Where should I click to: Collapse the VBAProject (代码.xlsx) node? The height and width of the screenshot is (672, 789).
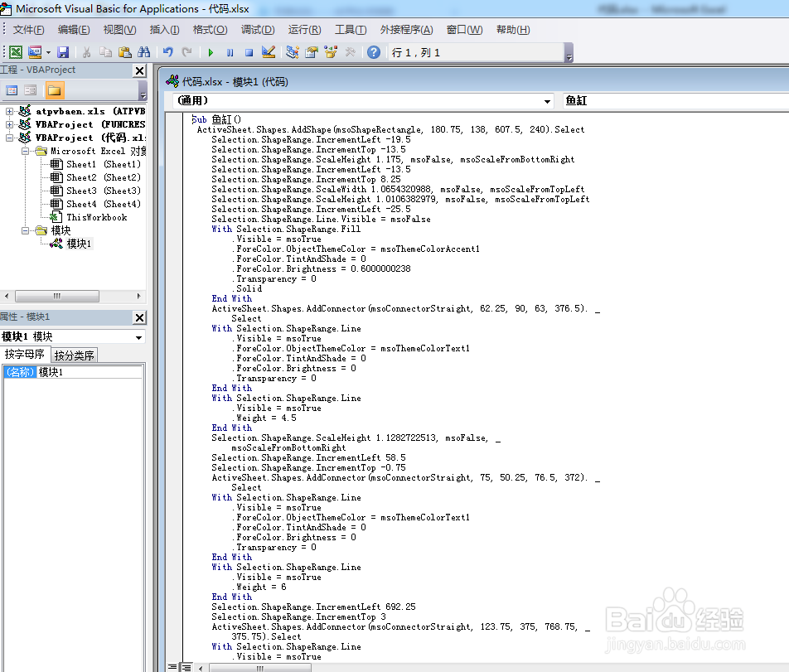click(x=9, y=138)
